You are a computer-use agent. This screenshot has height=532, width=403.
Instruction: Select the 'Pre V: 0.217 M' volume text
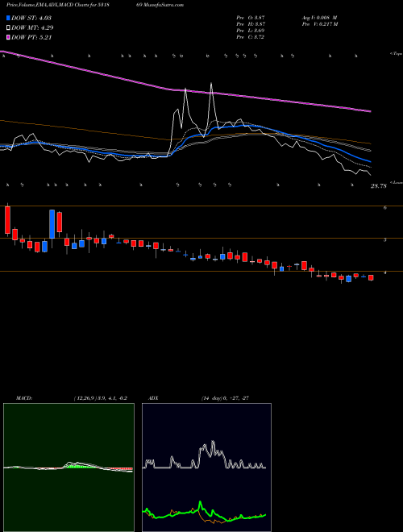(319, 24)
